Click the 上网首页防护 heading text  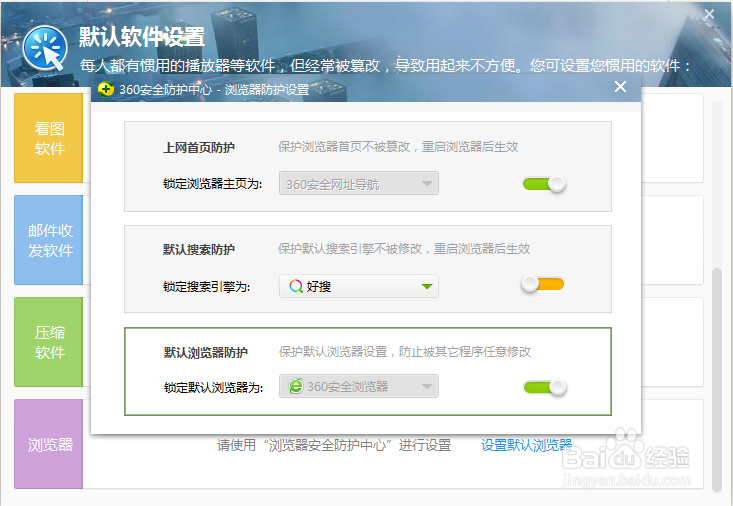coord(199,147)
